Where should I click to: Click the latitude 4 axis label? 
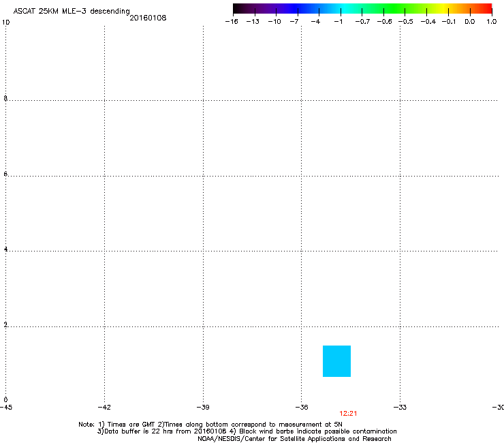pyautogui.click(x=5, y=249)
